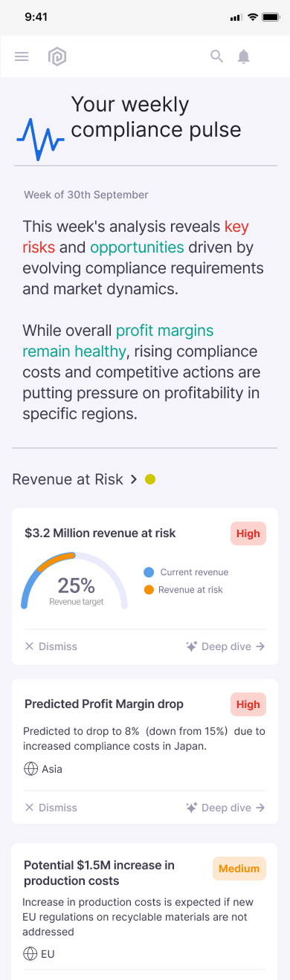Dismiss the Predicted Profit Margin card
290x980 pixels.
click(x=51, y=808)
